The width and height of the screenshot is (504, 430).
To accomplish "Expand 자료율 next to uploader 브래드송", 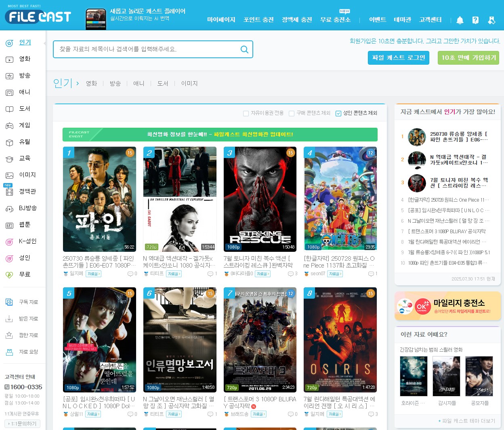I will [x=258, y=414].
